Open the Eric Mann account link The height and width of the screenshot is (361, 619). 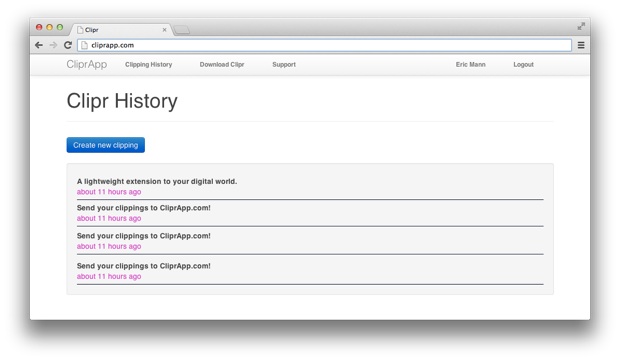click(x=471, y=64)
